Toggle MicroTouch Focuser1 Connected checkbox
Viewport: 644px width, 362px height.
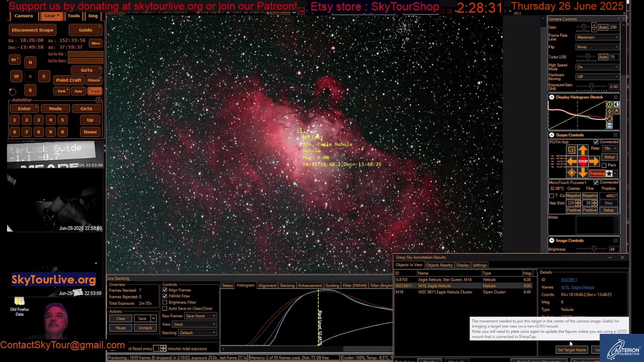(596, 183)
